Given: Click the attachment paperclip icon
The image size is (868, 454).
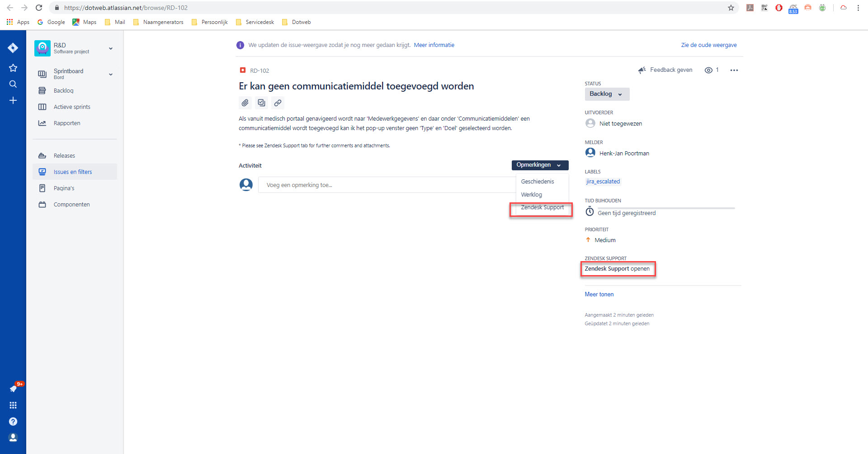Looking at the screenshot, I should (245, 103).
